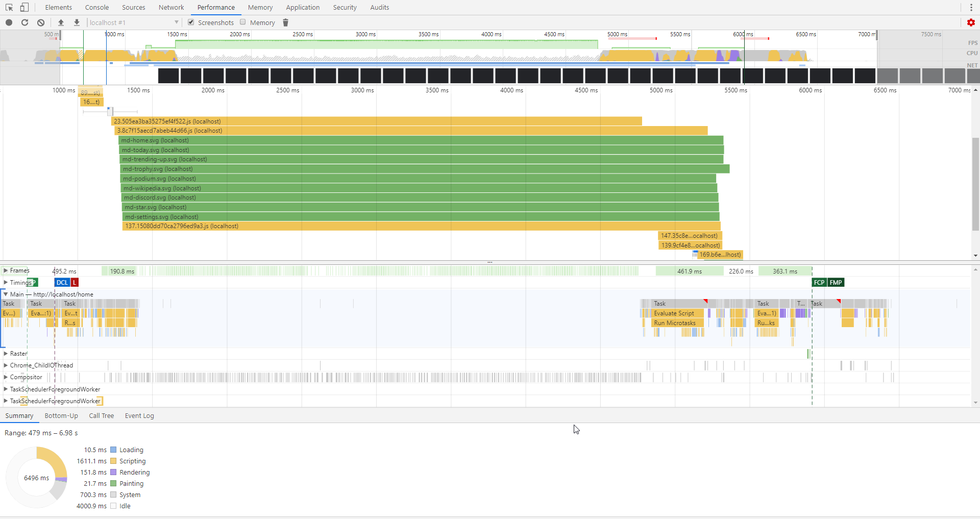
Task: Select the md-trophy.svg network request
Action: (425, 169)
